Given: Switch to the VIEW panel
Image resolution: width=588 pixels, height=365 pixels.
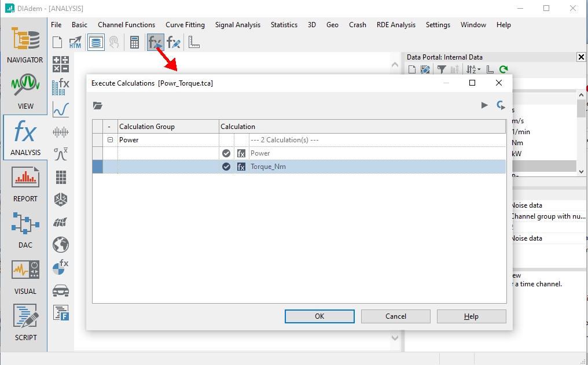Looking at the screenshot, I should [25, 91].
